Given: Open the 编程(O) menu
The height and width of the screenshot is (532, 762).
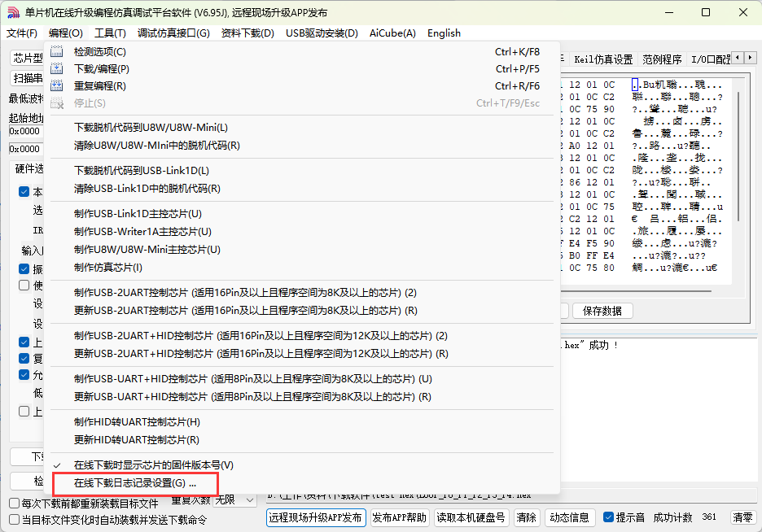Looking at the screenshot, I should [66, 33].
